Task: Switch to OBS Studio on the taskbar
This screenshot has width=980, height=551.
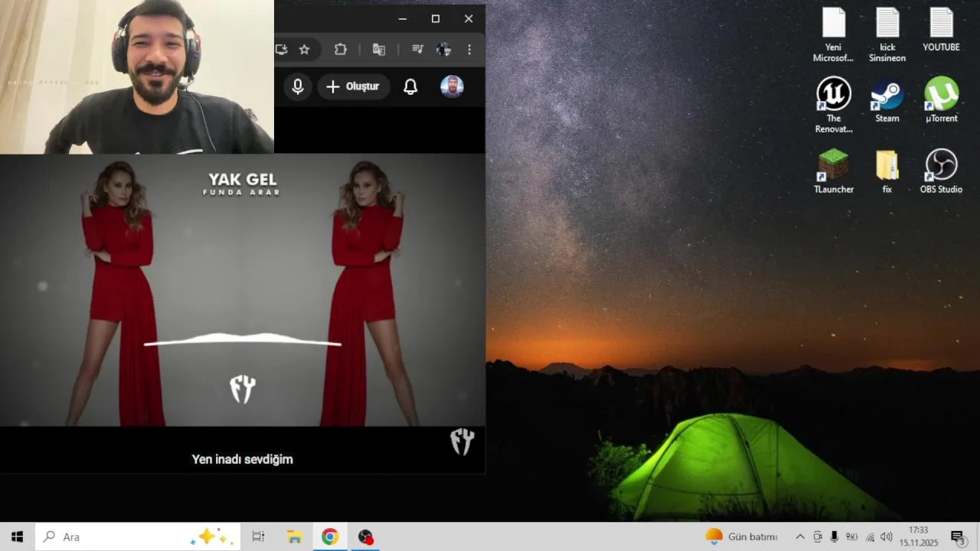Action: pyautogui.click(x=366, y=536)
